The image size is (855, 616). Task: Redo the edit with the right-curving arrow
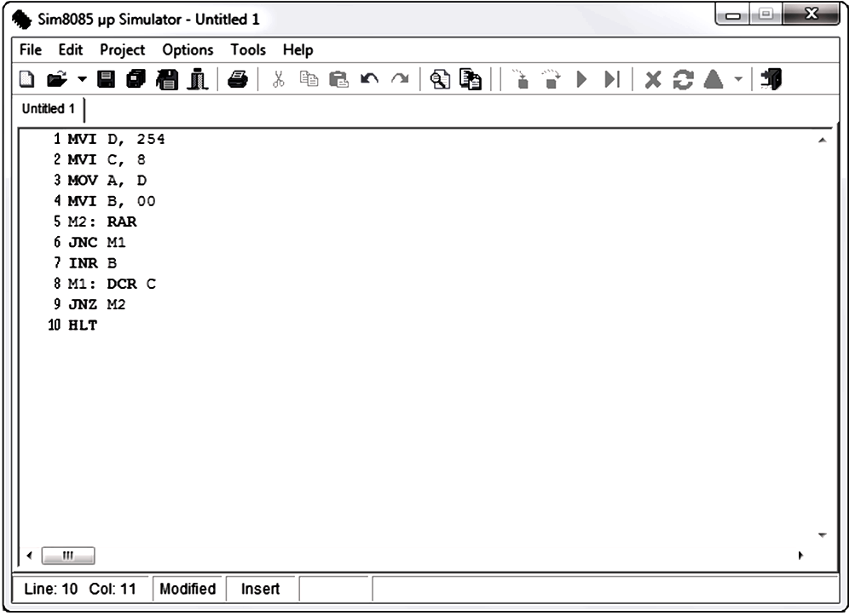(401, 79)
